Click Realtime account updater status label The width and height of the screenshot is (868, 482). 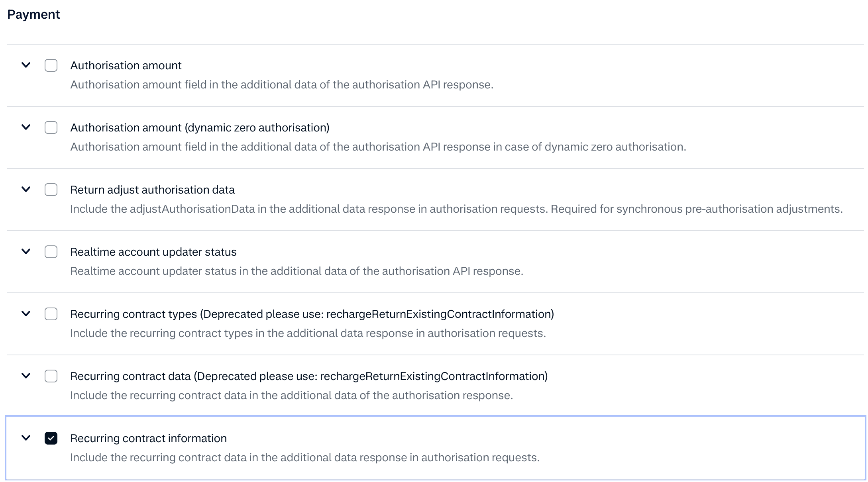click(x=153, y=252)
